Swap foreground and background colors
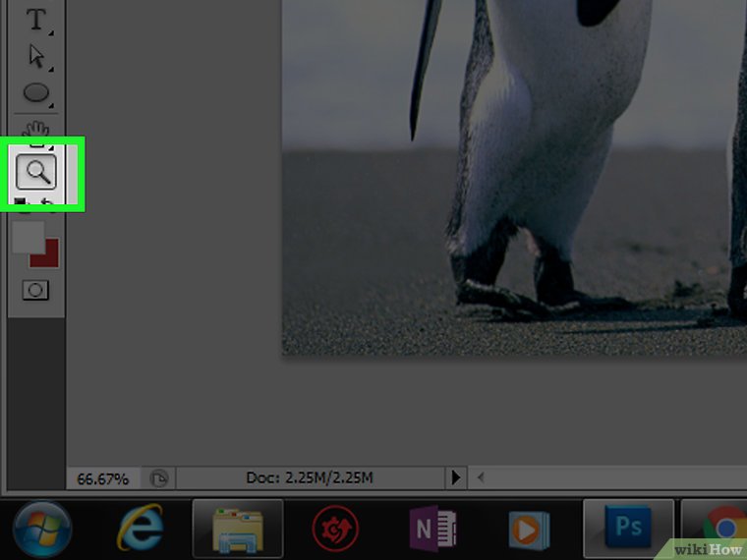 [49, 203]
